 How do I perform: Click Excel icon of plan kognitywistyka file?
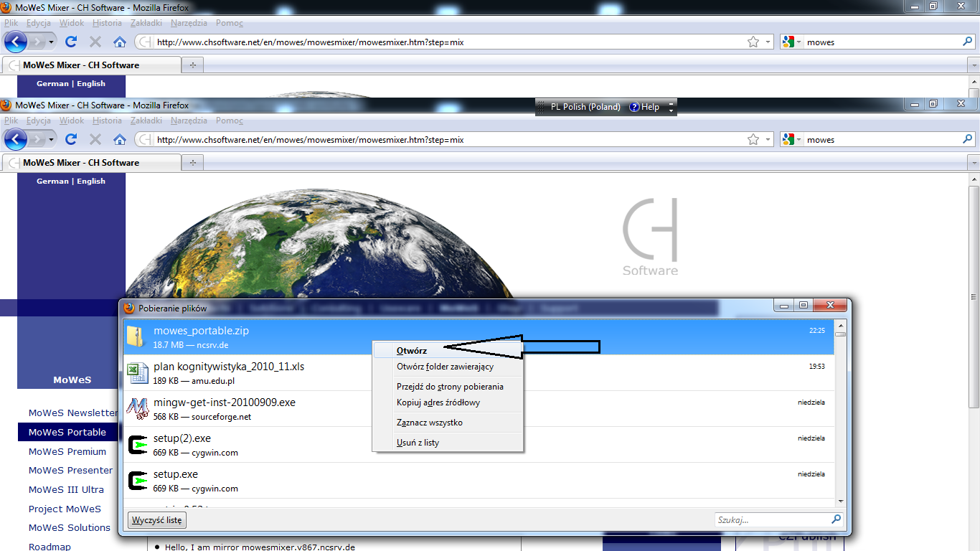click(137, 373)
